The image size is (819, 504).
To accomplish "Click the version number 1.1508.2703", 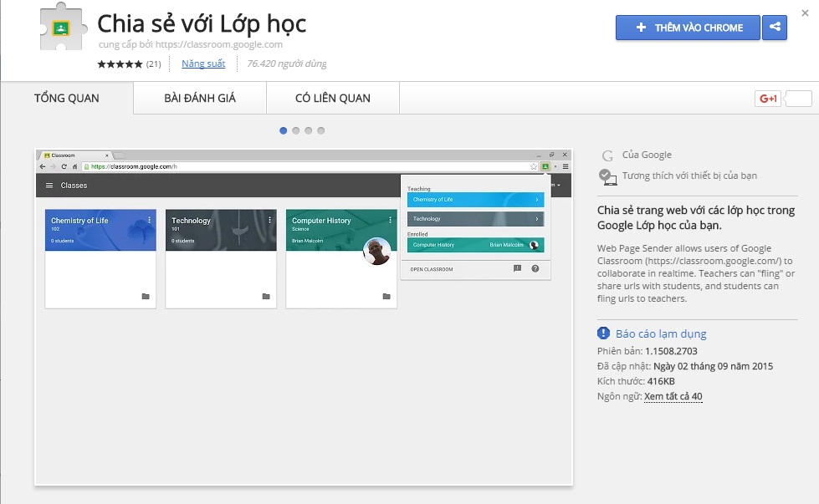I will click(671, 351).
